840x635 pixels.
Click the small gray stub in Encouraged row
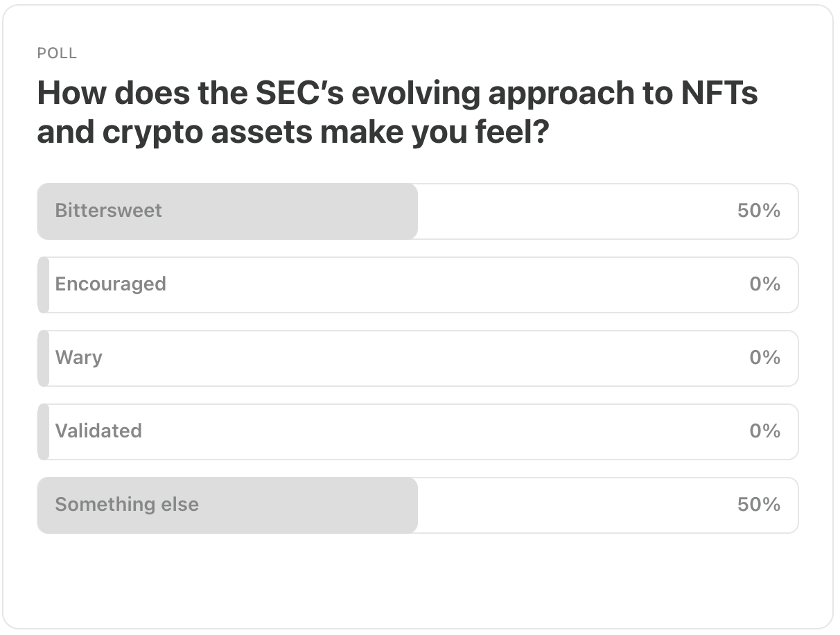43,285
